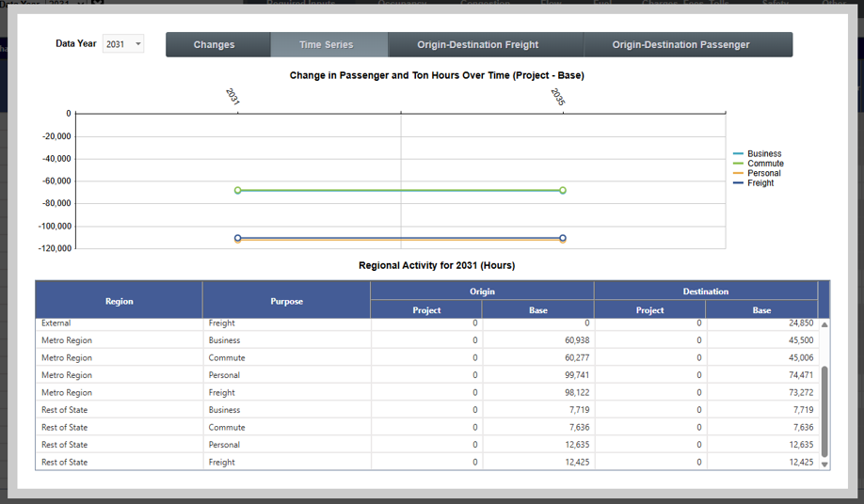Click origin base value 12,425
This screenshot has width=864, height=504.
[x=577, y=463]
